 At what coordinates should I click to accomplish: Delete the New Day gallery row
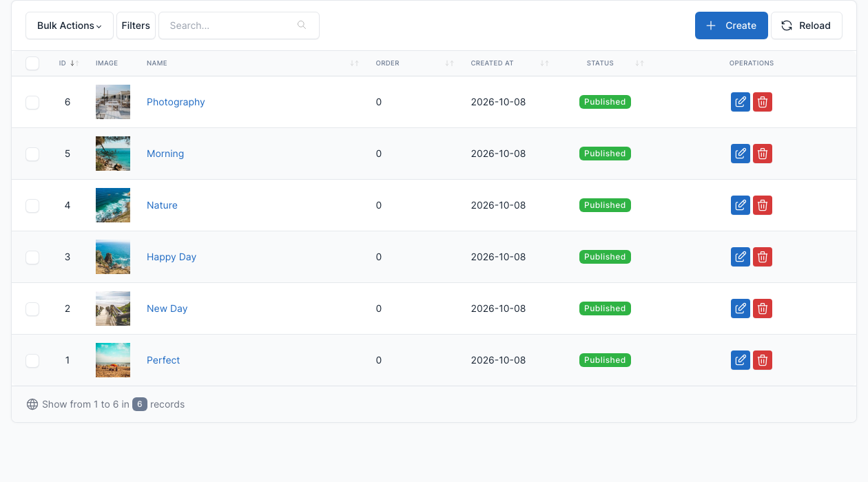tap(763, 308)
